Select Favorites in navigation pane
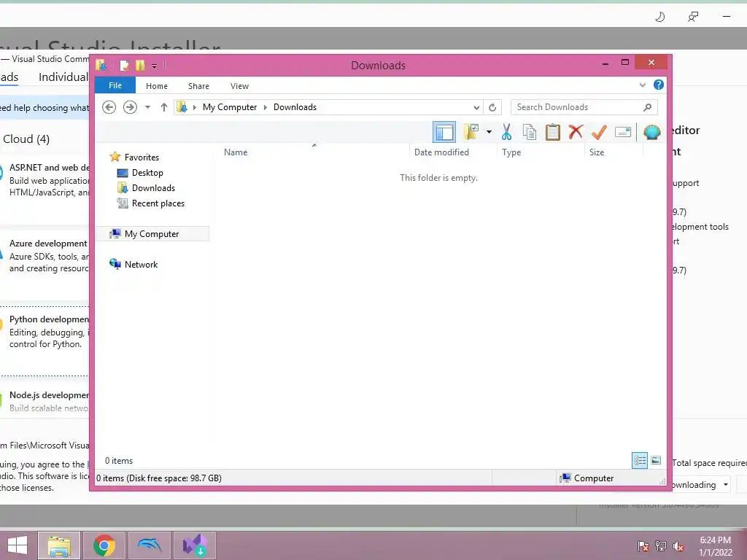Image resolution: width=747 pixels, height=560 pixels. coord(134,157)
